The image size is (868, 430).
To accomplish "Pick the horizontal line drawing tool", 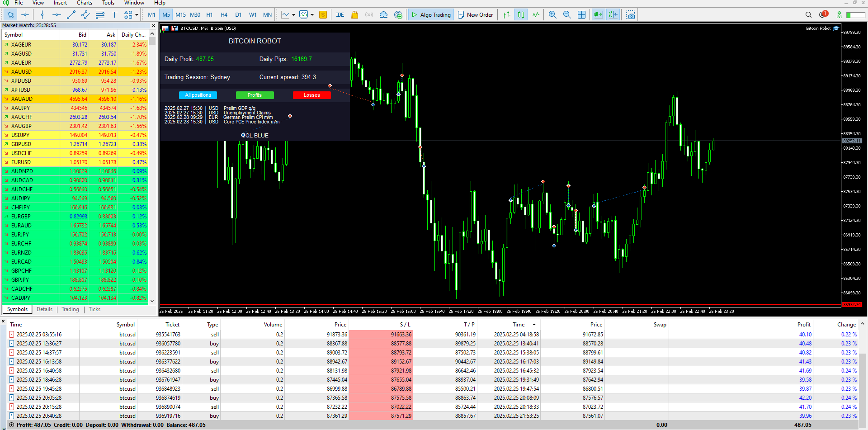I will click(57, 15).
